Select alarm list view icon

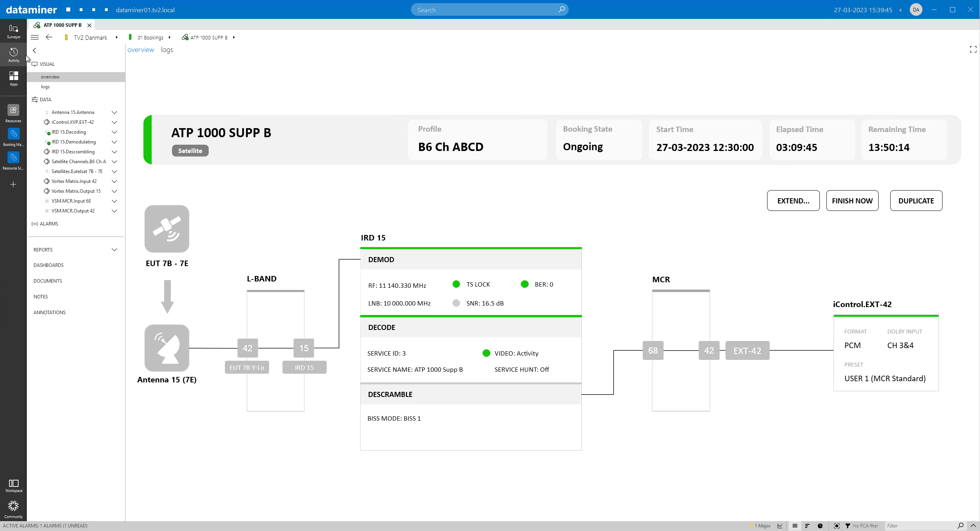(795, 525)
